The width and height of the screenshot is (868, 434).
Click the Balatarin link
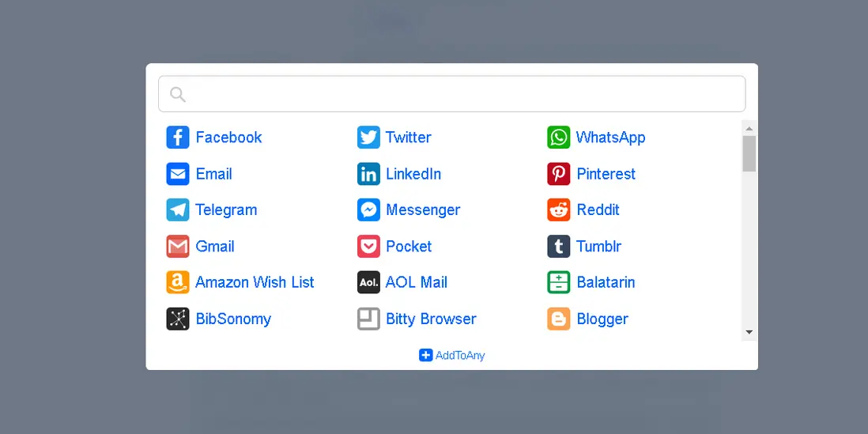click(x=606, y=282)
